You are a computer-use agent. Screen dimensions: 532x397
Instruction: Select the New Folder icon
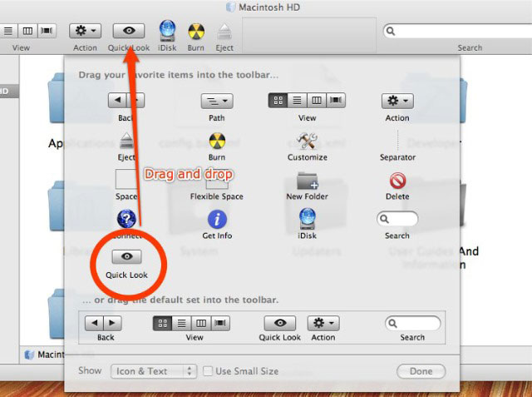pyautogui.click(x=307, y=181)
